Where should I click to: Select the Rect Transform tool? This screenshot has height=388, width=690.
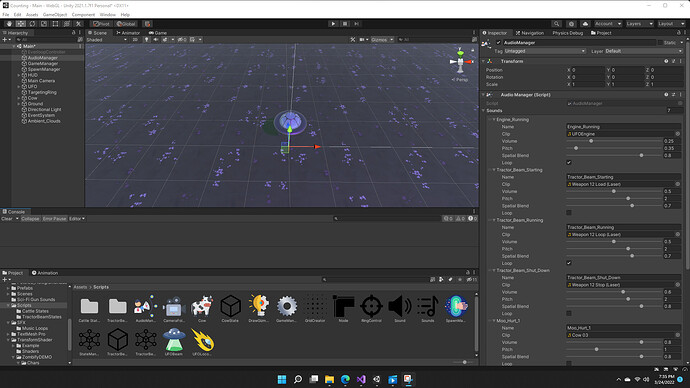coord(55,24)
